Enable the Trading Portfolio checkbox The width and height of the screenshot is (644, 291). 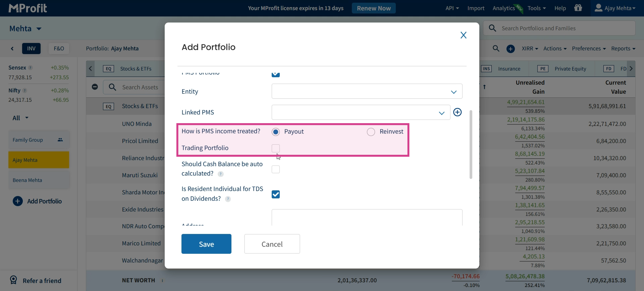276,148
